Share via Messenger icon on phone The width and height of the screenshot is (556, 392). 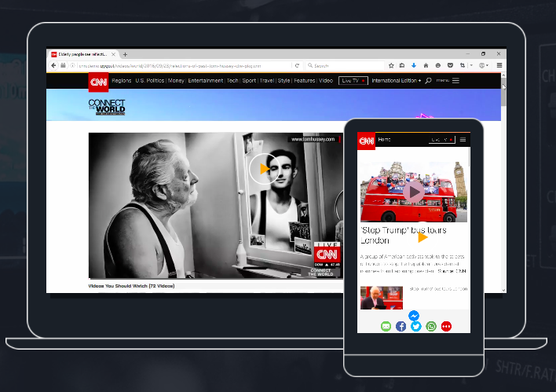(414, 315)
